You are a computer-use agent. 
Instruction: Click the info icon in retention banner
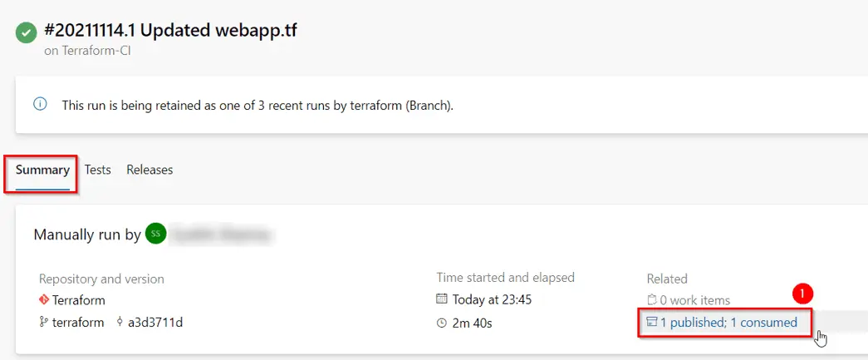tap(39, 105)
